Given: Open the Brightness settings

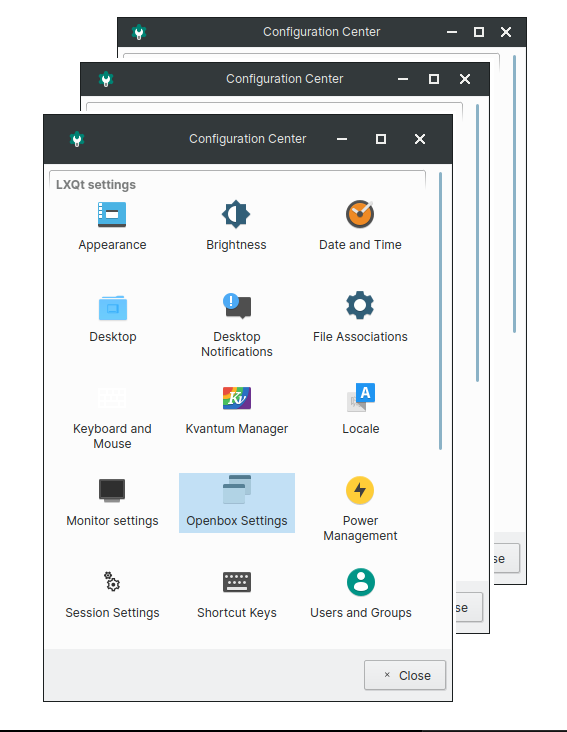Looking at the screenshot, I should [236, 214].
